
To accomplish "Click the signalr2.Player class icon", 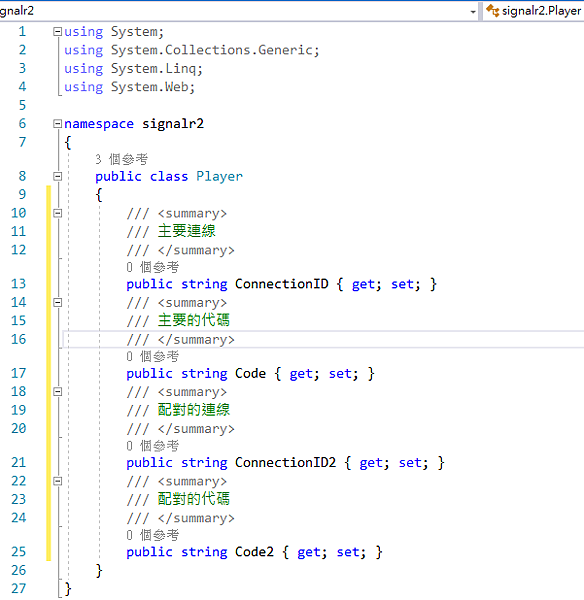I will point(493,11).
